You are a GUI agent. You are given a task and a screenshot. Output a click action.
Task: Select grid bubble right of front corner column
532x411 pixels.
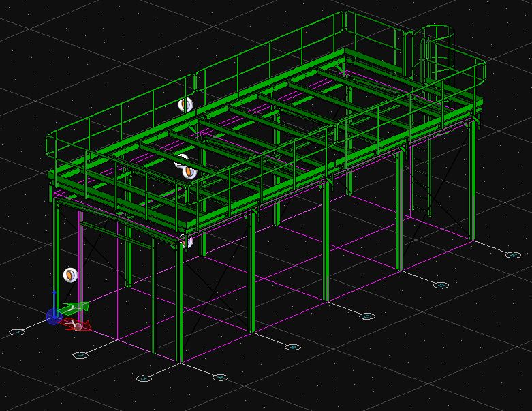219,377
